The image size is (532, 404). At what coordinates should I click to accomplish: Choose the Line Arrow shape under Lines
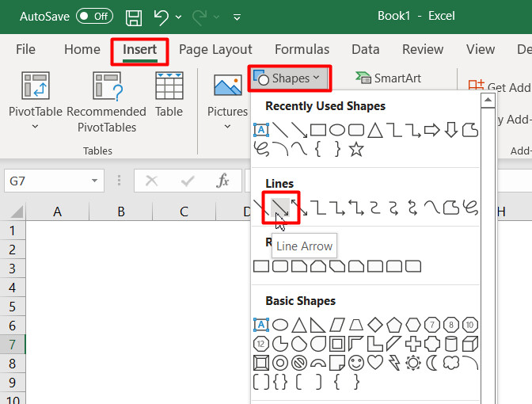[280, 208]
